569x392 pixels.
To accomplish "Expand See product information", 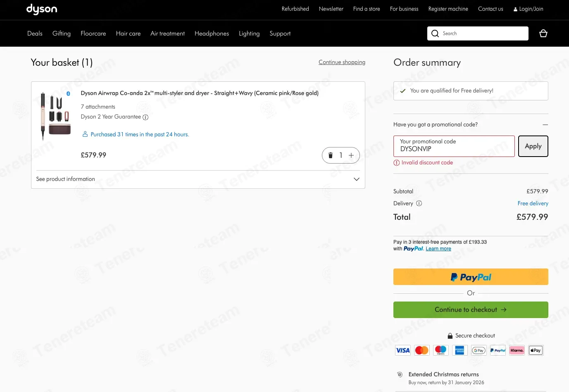I will pos(198,179).
